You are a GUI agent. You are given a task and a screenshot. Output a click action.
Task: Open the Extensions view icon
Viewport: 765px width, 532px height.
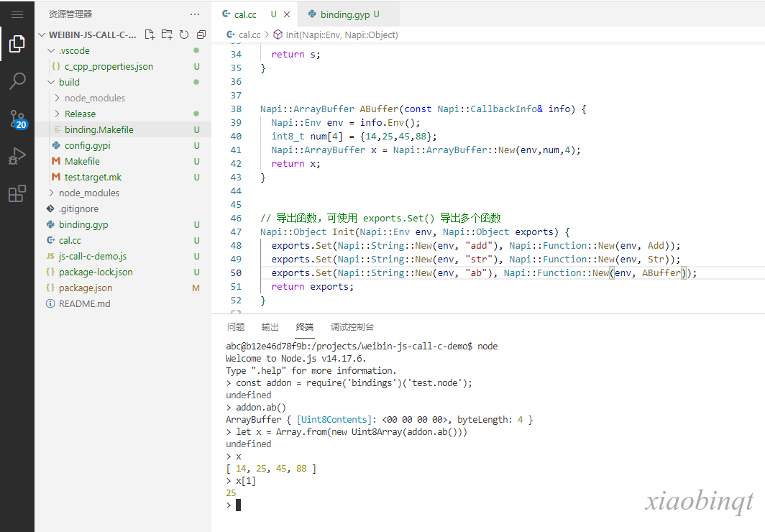(17, 193)
